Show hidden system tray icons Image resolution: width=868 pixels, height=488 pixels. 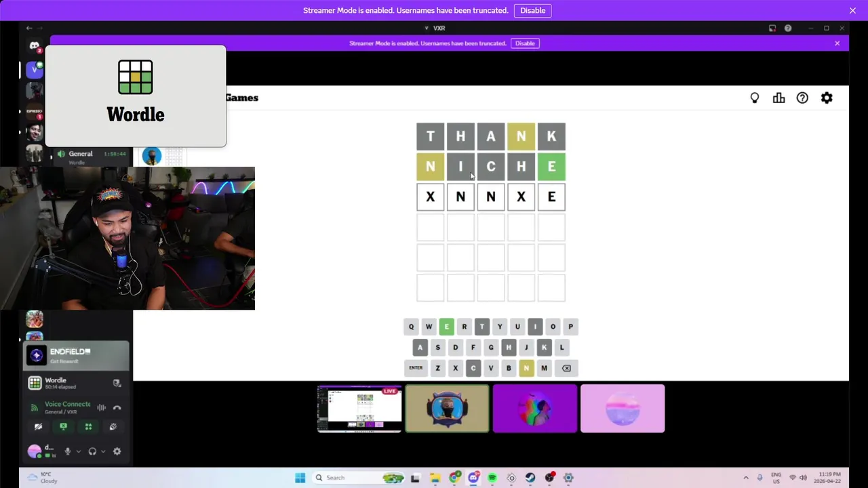(746, 478)
